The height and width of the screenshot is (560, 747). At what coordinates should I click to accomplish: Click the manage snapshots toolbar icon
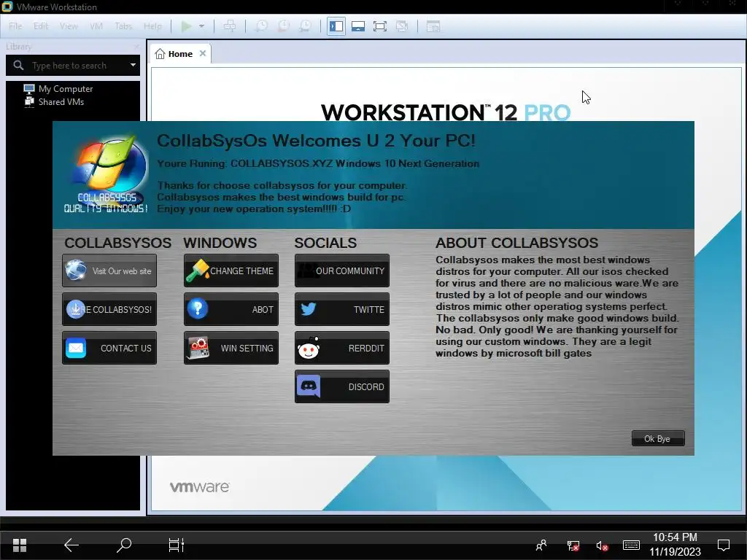click(306, 26)
